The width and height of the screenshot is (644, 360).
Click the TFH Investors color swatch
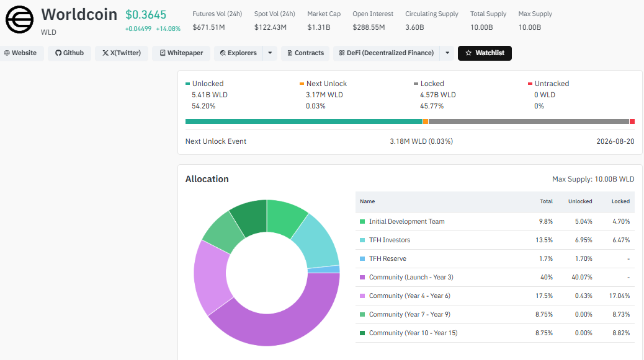[362, 240]
